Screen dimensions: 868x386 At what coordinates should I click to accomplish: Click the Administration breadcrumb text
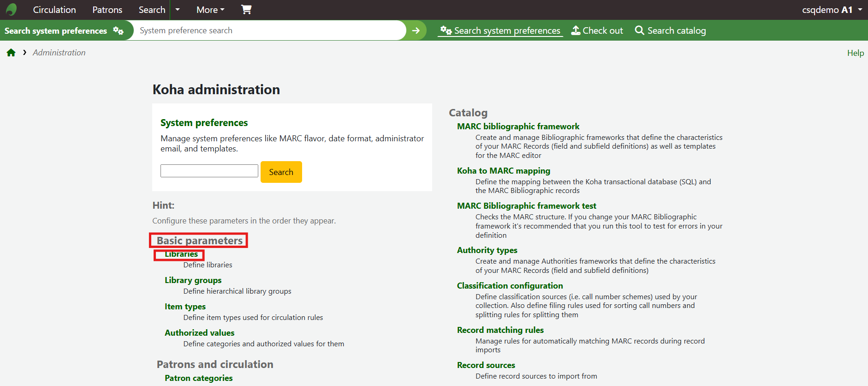coord(59,53)
